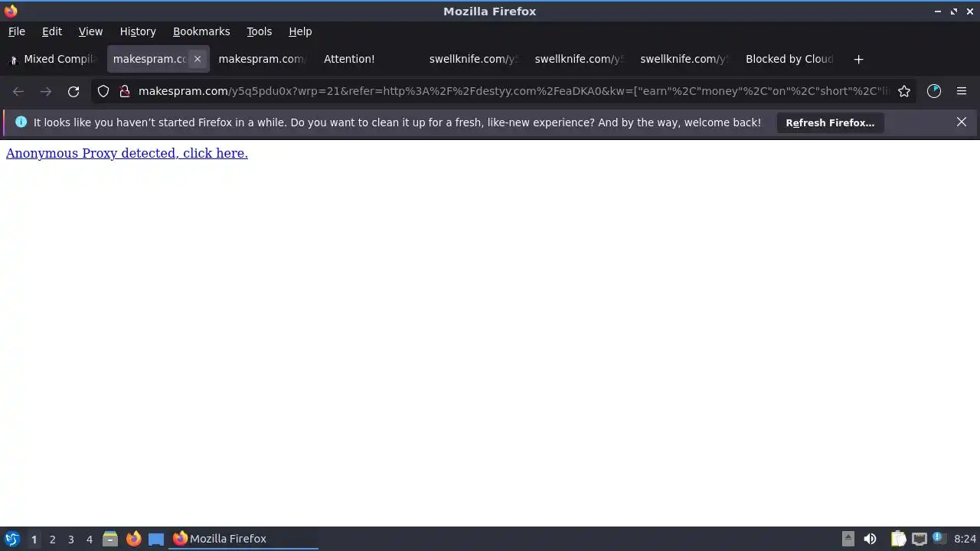Open the clipboard tray icon

[898, 539]
